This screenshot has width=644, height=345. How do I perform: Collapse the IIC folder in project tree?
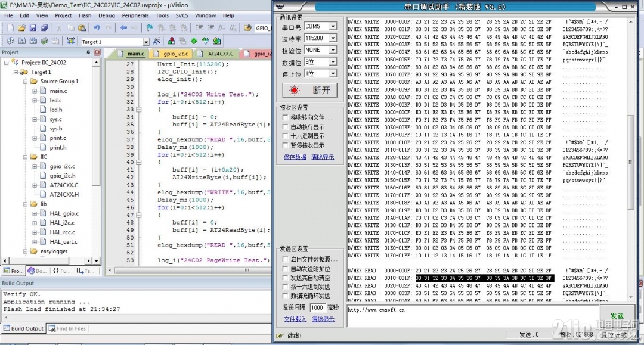point(26,157)
